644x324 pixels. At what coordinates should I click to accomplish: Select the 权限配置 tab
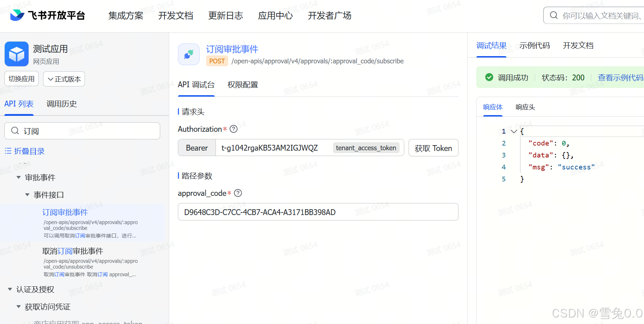[243, 85]
